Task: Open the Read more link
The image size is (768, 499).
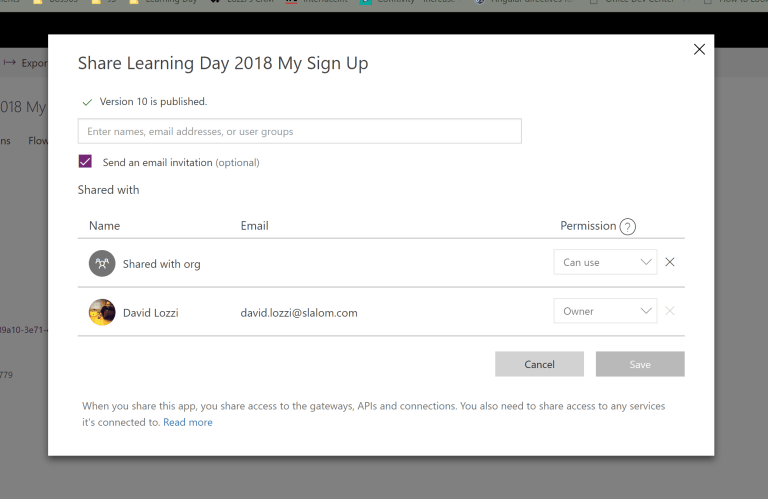Action: (188, 422)
